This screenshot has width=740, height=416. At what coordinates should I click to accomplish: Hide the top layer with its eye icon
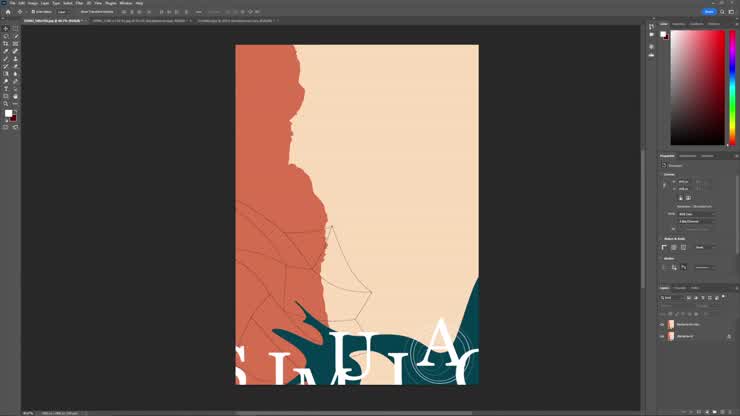(662, 325)
